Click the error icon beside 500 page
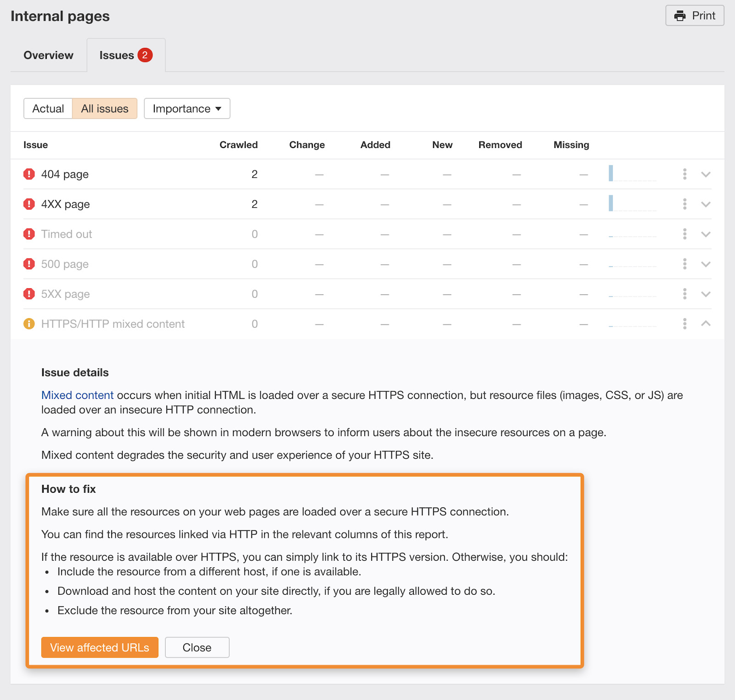The image size is (735, 700). (28, 264)
